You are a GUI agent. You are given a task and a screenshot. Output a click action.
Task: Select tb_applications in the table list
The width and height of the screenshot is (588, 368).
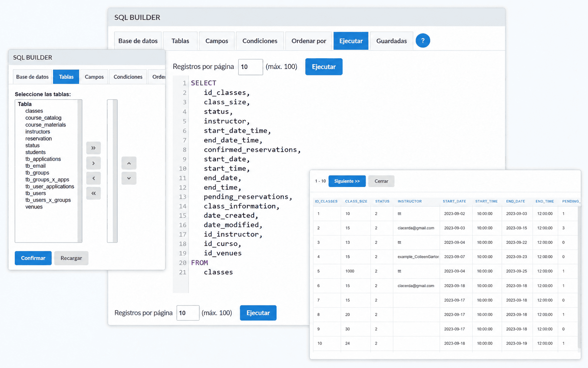[x=43, y=159]
